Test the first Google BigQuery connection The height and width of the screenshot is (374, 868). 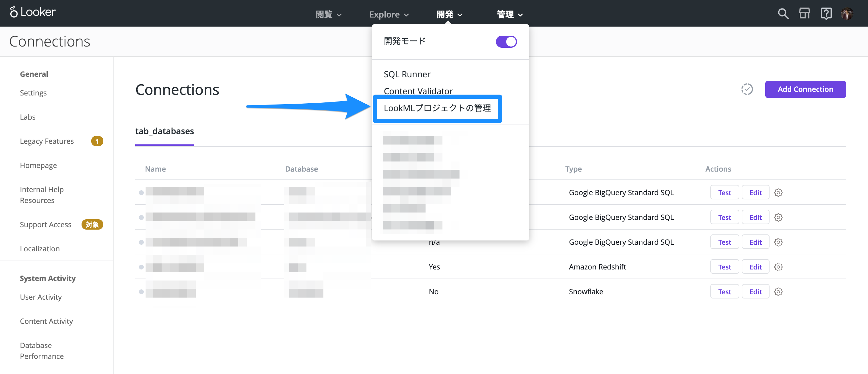(x=724, y=193)
